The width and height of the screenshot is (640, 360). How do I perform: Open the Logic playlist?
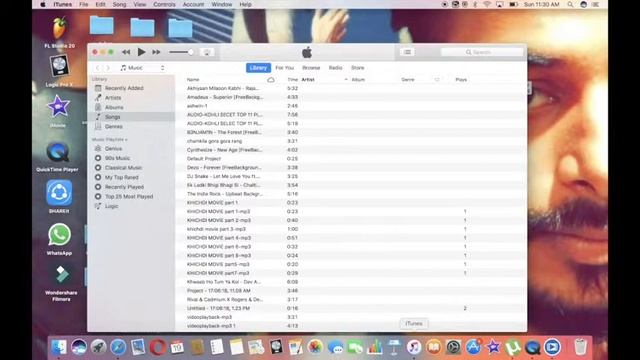[111, 206]
